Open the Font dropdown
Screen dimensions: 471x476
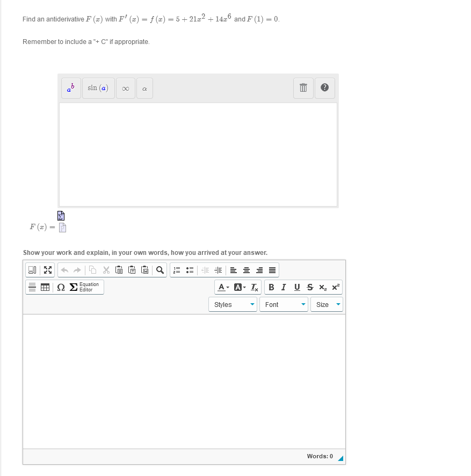pos(283,304)
